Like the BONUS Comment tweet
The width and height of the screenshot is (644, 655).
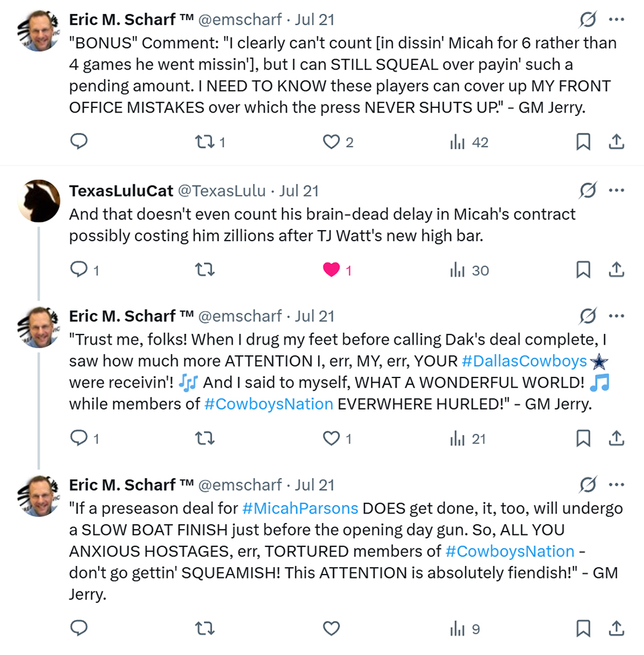[331, 142]
